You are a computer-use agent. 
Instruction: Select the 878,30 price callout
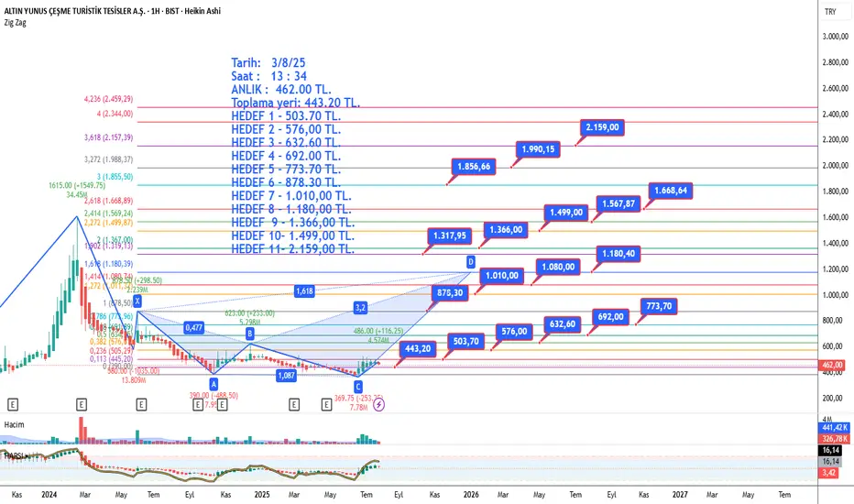point(450,293)
